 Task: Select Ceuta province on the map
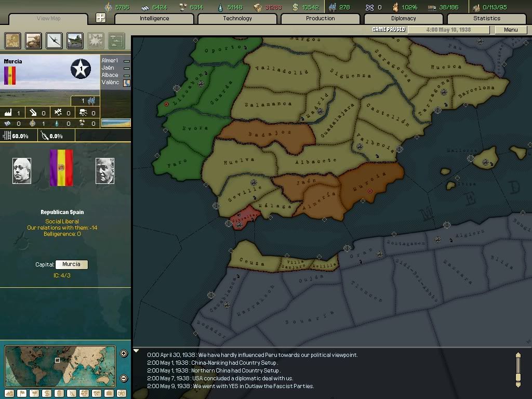point(252,261)
